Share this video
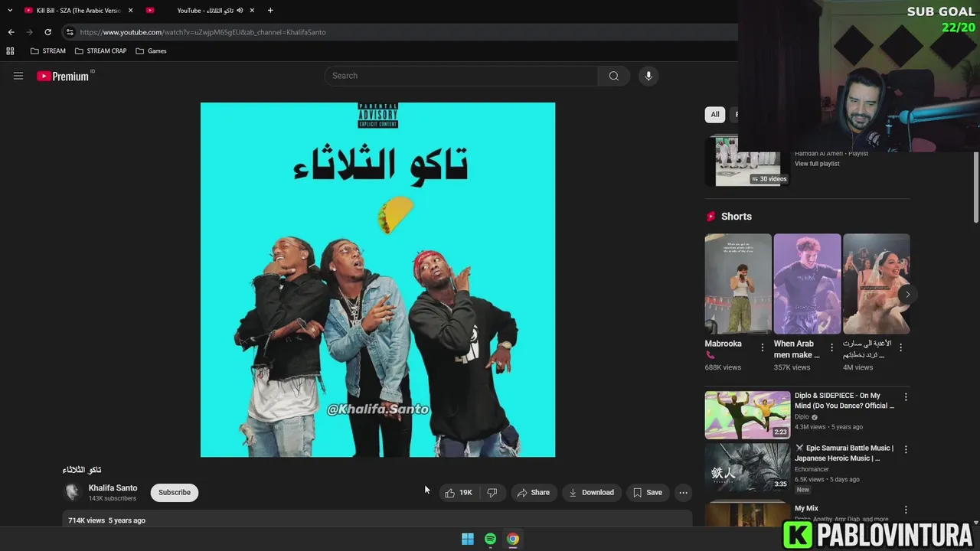This screenshot has width=980, height=551. (x=534, y=493)
